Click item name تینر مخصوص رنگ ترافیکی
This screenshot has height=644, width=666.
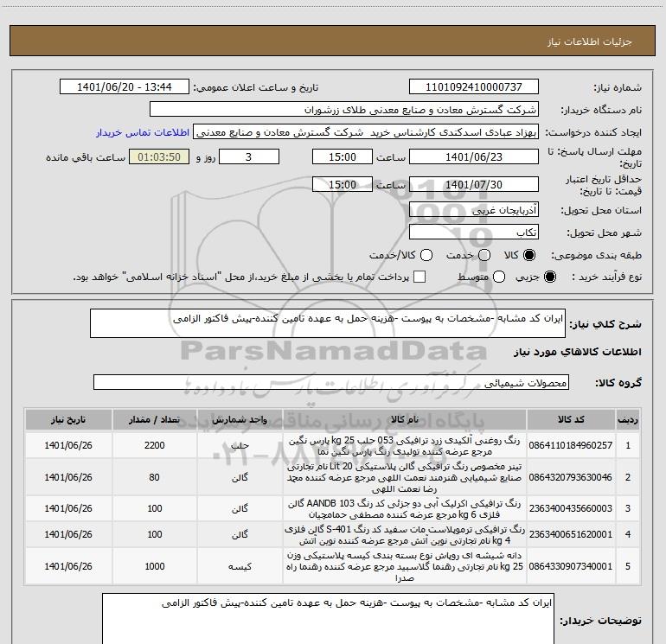coord(405,477)
